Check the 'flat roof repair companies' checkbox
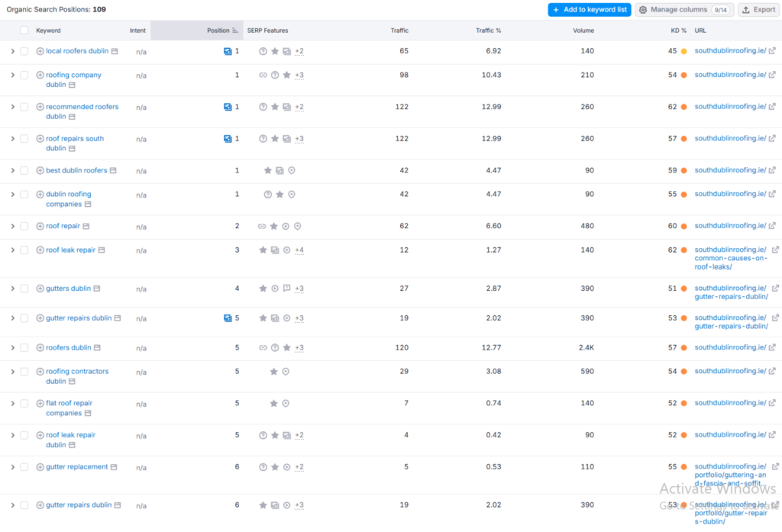Screen dimensions: 782x532 [x=24, y=403]
